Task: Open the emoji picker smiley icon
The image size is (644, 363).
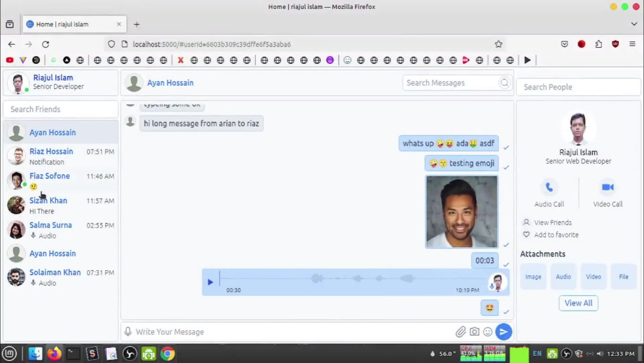Action: [488, 332]
